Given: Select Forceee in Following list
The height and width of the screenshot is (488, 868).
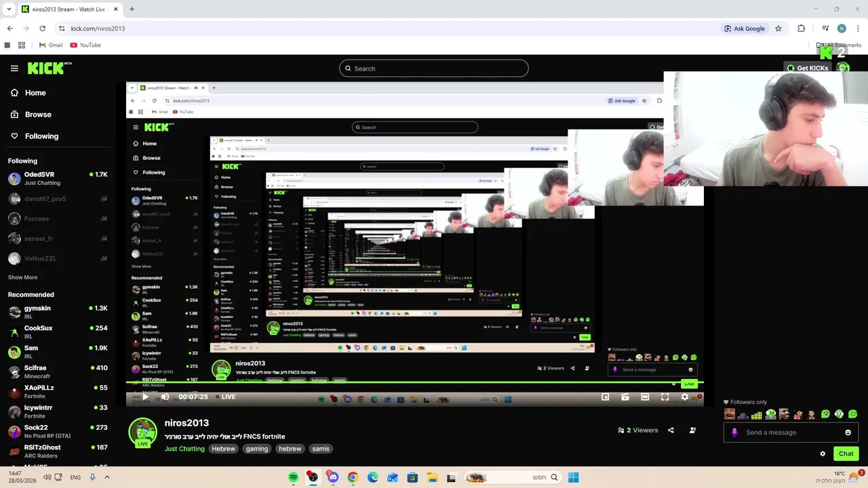Looking at the screenshot, I should tap(58, 219).
